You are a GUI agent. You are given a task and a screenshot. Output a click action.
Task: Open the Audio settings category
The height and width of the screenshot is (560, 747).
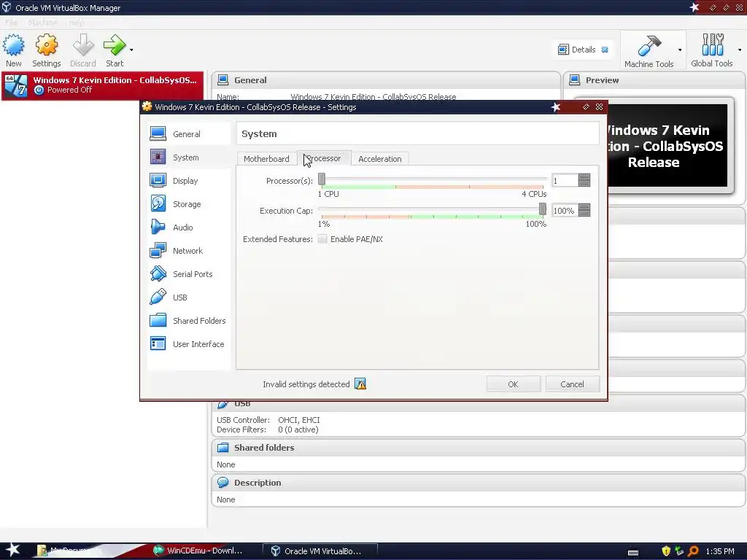pos(189,227)
